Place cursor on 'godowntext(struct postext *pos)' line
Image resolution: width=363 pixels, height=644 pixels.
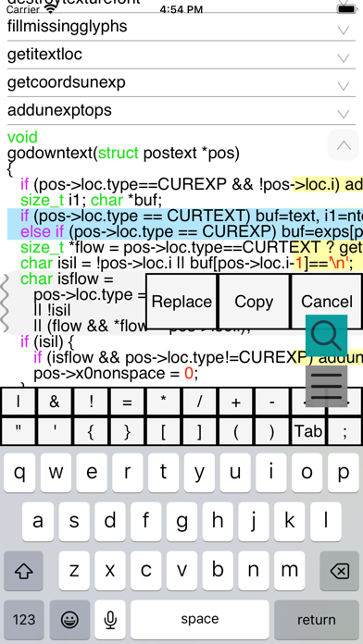(x=123, y=154)
